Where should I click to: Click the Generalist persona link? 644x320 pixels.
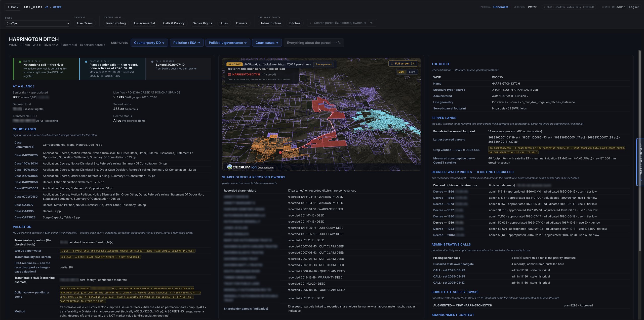500,7
